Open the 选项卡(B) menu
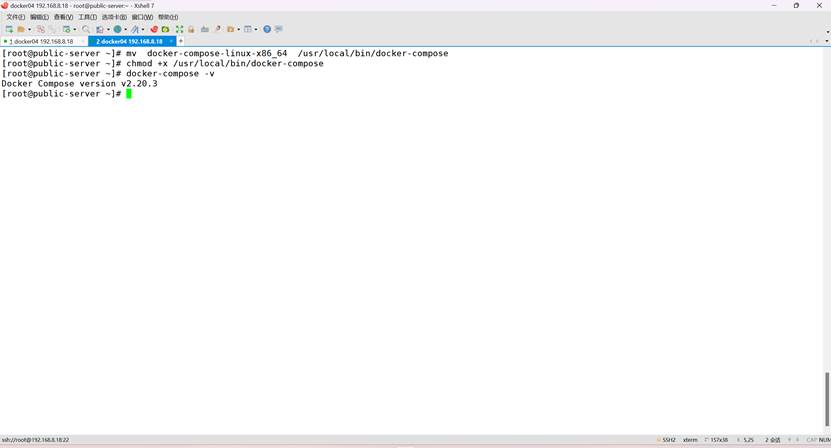 pos(114,17)
